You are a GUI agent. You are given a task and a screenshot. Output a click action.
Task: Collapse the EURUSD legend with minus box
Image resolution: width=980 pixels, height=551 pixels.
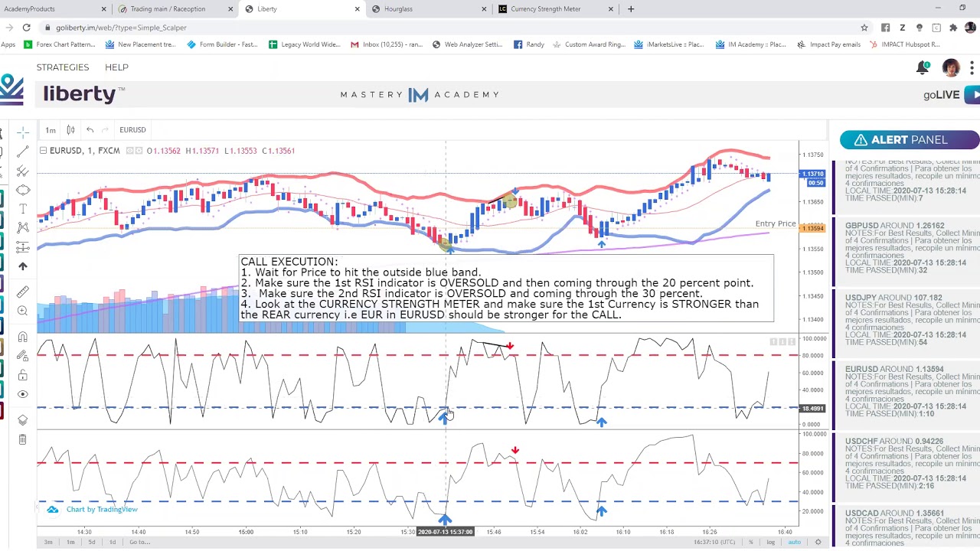[x=43, y=151]
